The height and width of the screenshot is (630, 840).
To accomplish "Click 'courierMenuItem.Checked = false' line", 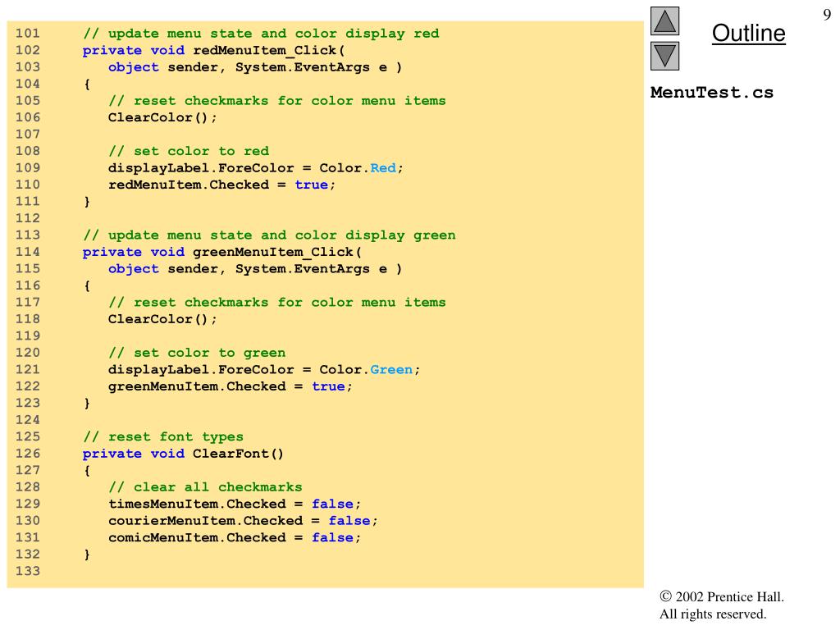I will [x=243, y=521].
